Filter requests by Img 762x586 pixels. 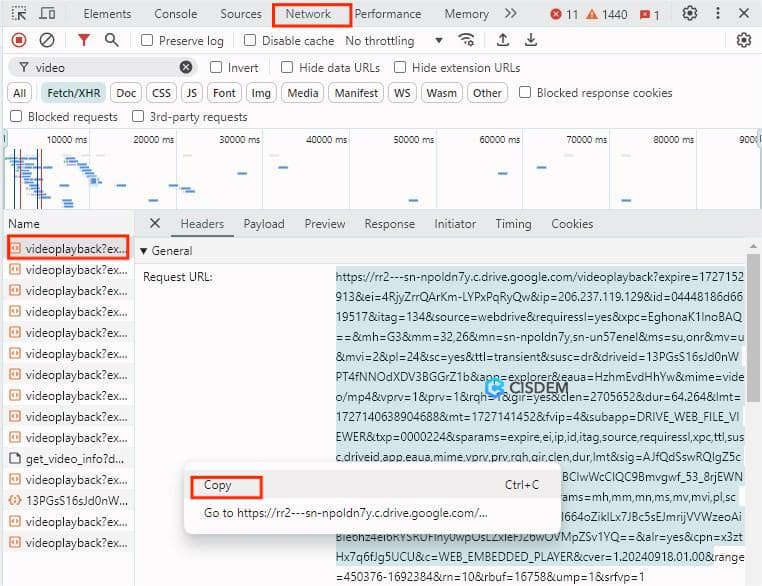261,93
